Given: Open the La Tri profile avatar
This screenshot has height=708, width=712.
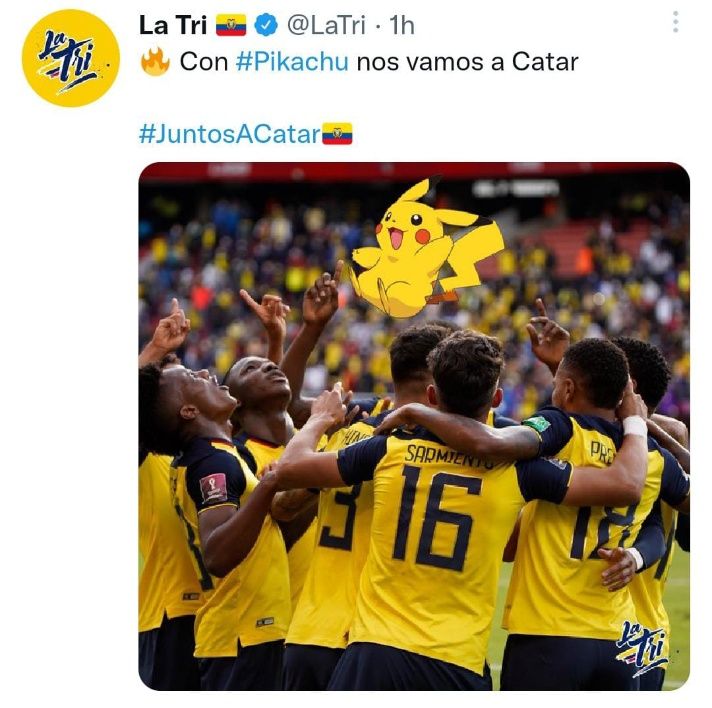Looking at the screenshot, I should pos(71,58).
